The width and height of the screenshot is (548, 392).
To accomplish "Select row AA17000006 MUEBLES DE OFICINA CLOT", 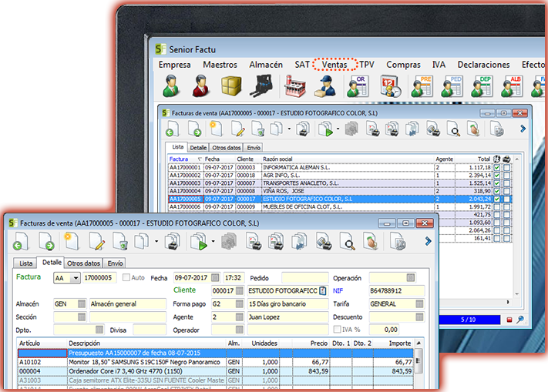I will (340, 206).
